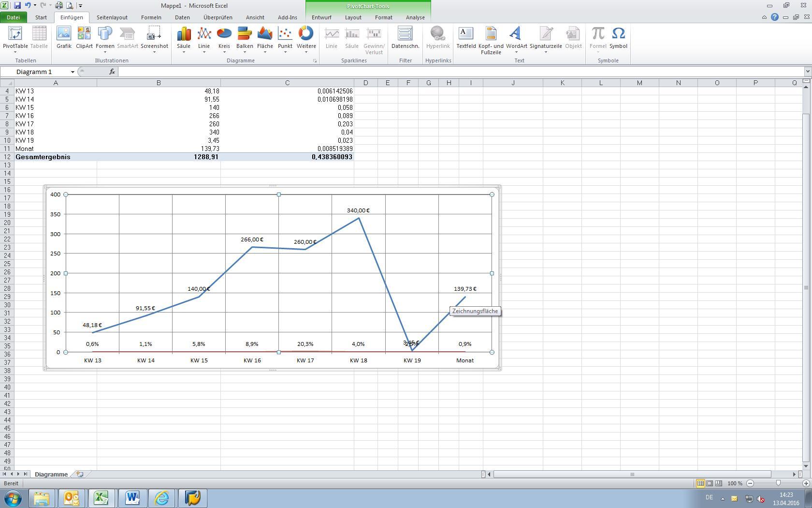The height and width of the screenshot is (508, 812).
Task: Insert a Symbol character
Action: [618, 38]
